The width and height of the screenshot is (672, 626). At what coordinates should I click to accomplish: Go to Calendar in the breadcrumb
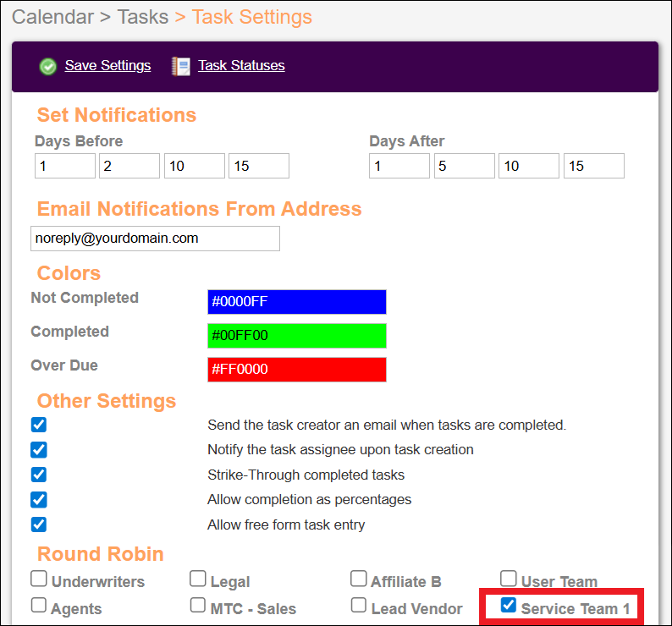coord(52,17)
